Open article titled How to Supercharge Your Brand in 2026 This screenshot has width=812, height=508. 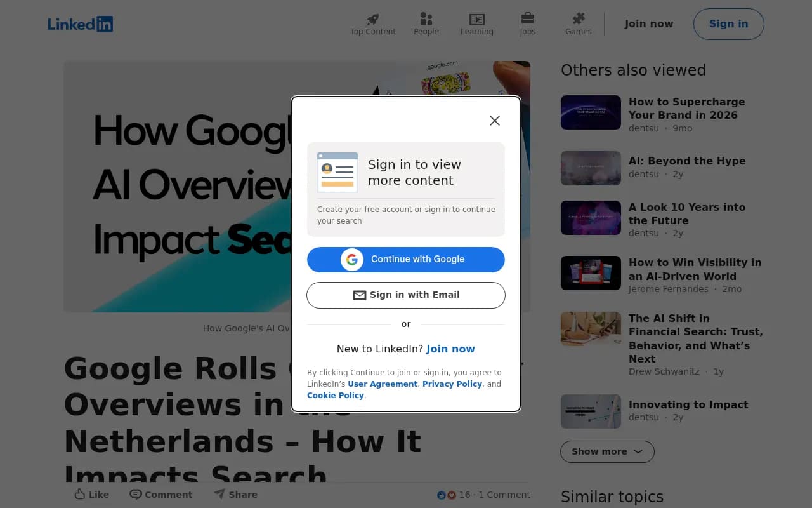coord(687,109)
